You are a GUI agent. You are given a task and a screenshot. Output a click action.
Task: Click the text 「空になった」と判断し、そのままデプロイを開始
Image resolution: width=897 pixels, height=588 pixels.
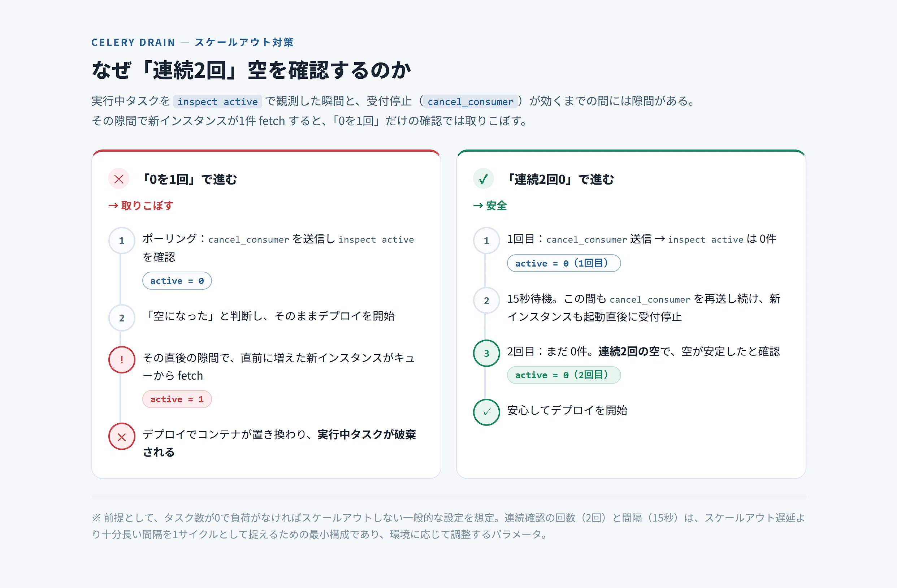(268, 315)
